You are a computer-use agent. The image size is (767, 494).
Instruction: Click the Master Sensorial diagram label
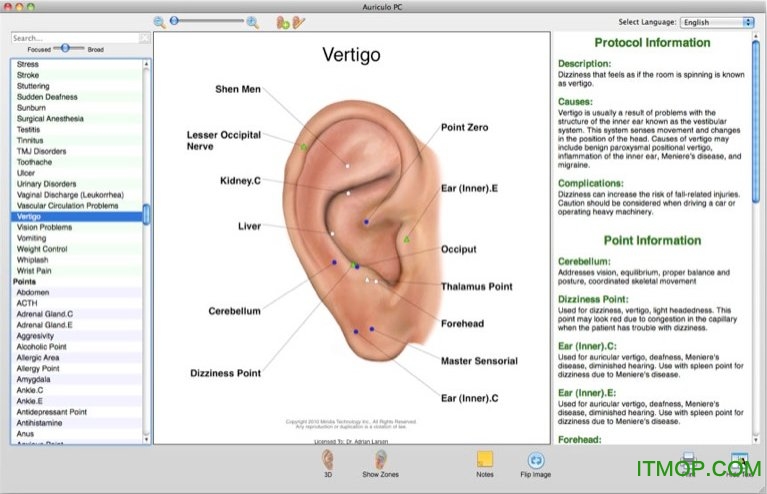point(479,361)
